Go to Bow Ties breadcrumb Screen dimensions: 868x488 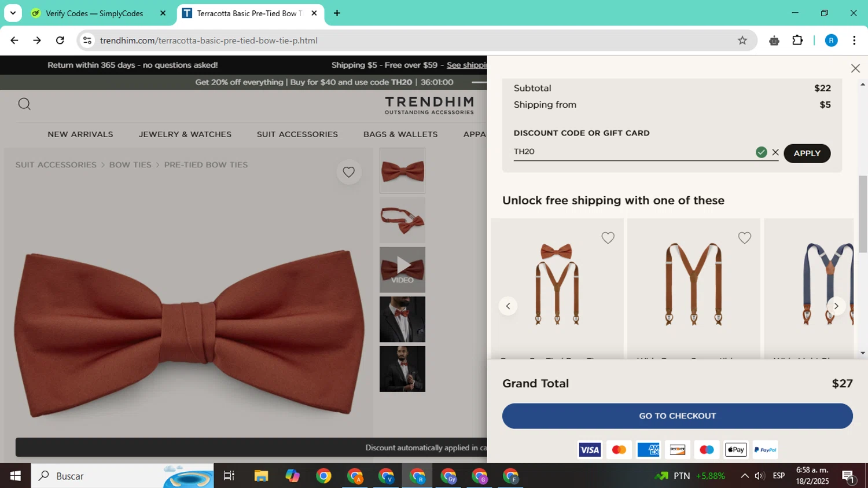coord(130,165)
